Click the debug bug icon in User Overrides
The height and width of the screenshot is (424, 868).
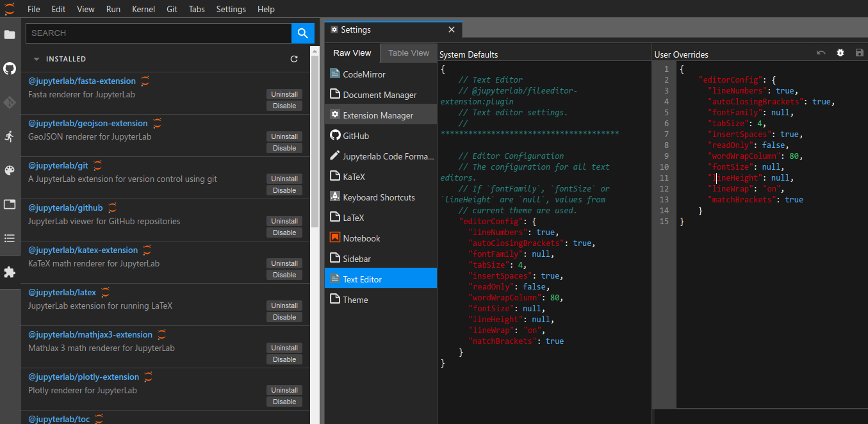(840, 53)
